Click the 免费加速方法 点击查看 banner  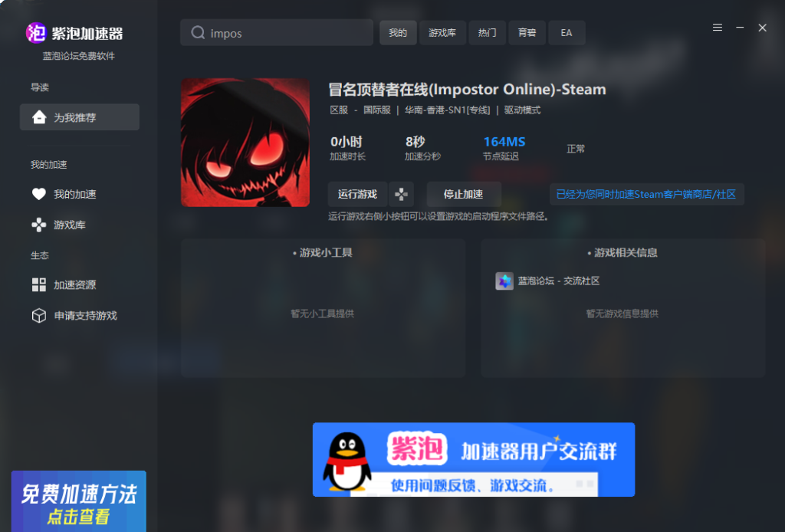pos(79,501)
